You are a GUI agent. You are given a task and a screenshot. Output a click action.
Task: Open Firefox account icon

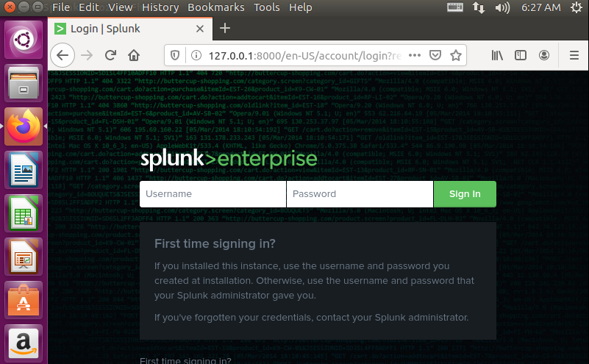click(x=544, y=55)
